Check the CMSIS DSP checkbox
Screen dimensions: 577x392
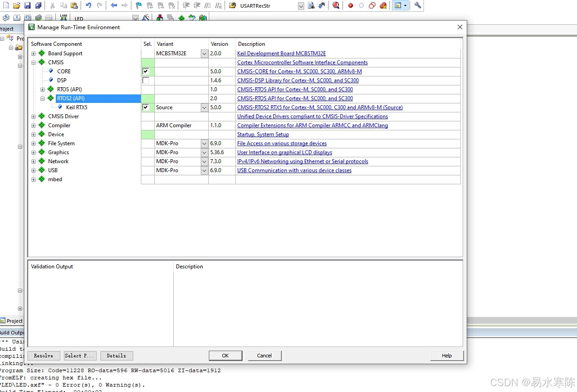[145, 80]
